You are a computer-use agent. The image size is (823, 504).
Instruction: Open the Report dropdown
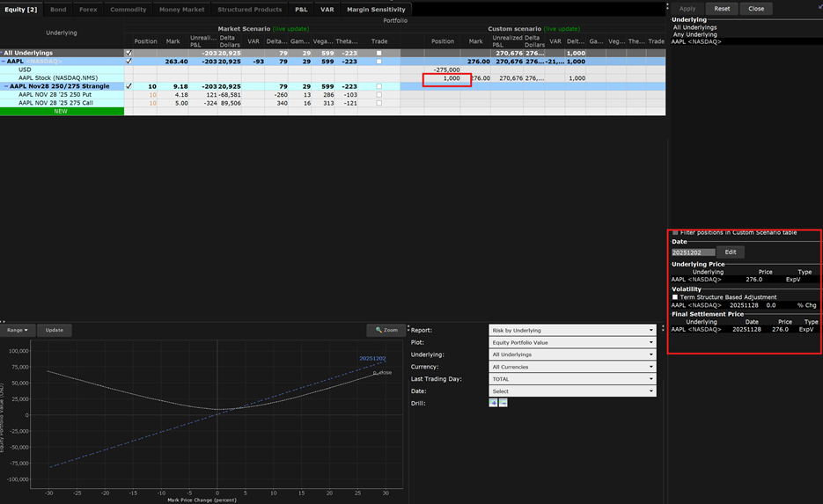coord(572,330)
